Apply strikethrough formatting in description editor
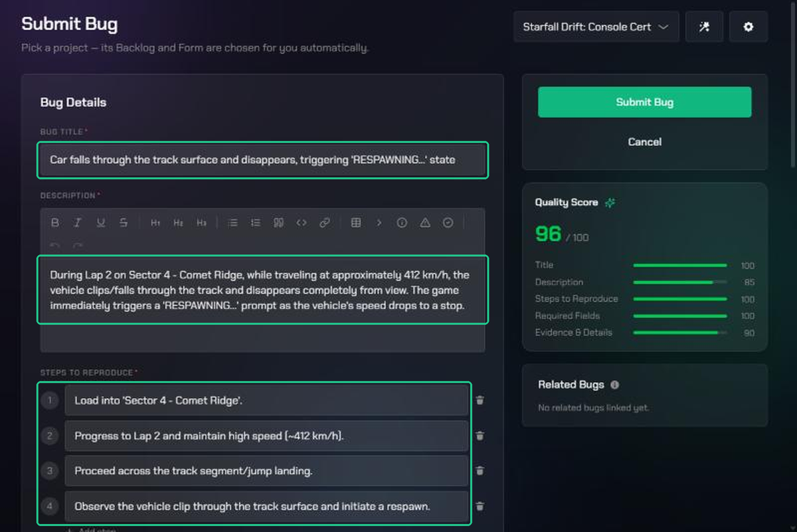 click(124, 223)
